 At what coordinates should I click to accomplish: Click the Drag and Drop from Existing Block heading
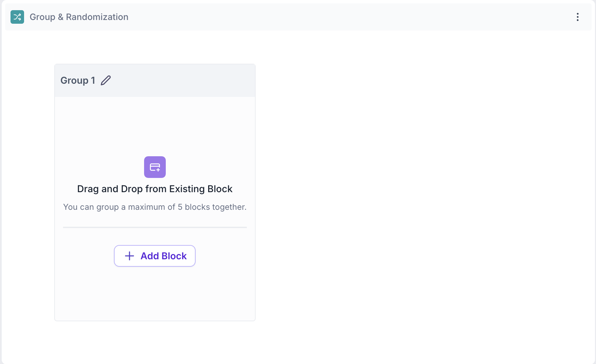[155, 189]
